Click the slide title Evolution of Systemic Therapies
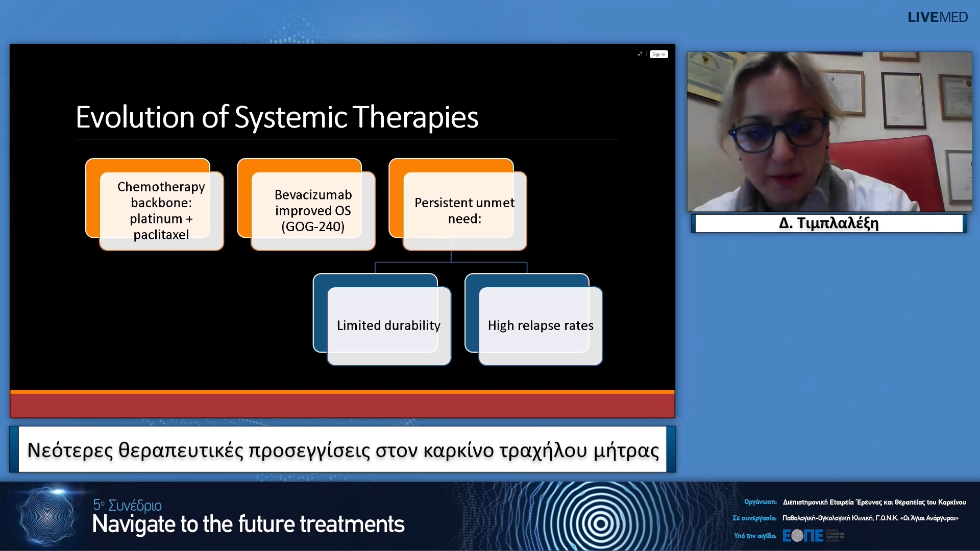Viewport: 980px width, 551px height. (x=277, y=117)
